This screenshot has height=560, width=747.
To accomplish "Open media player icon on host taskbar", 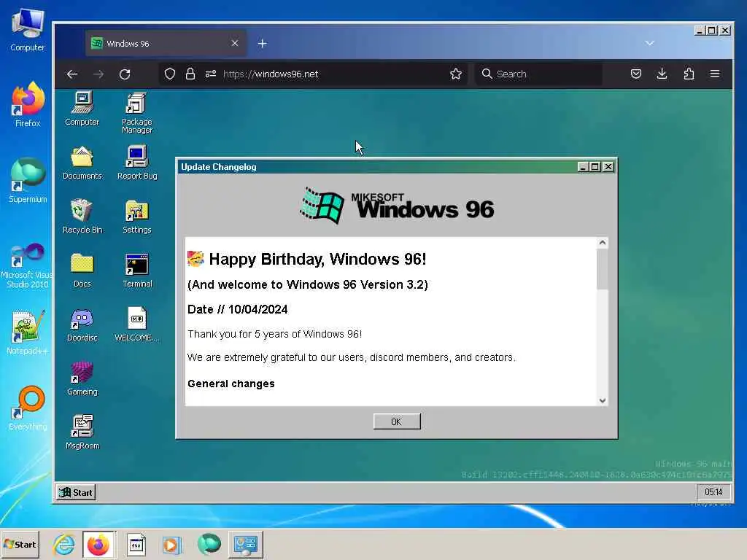I will tap(171, 544).
